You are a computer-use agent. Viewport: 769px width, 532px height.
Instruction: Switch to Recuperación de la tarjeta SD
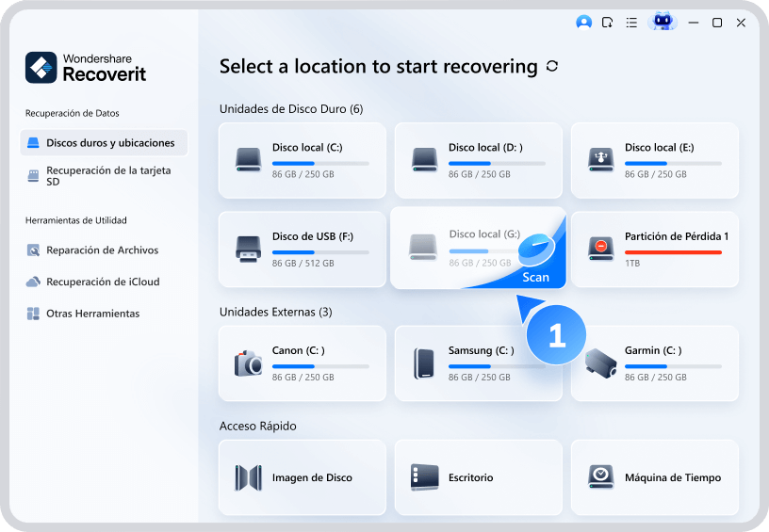(104, 175)
